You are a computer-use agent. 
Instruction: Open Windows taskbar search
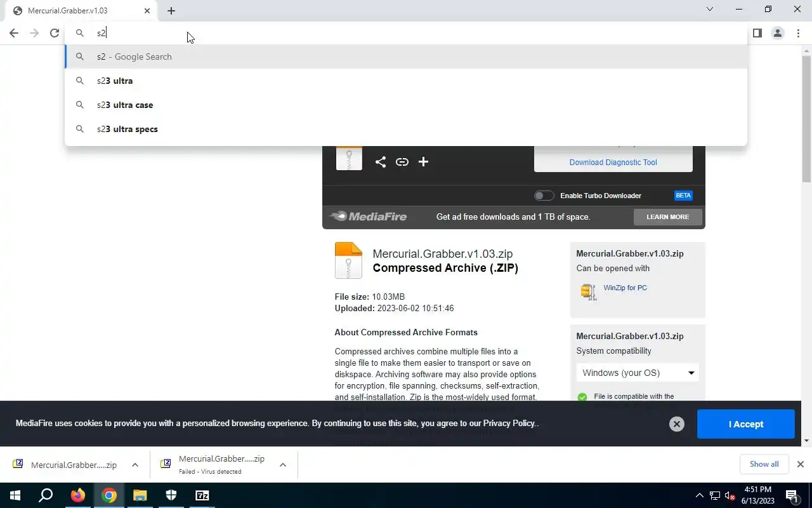click(46, 495)
